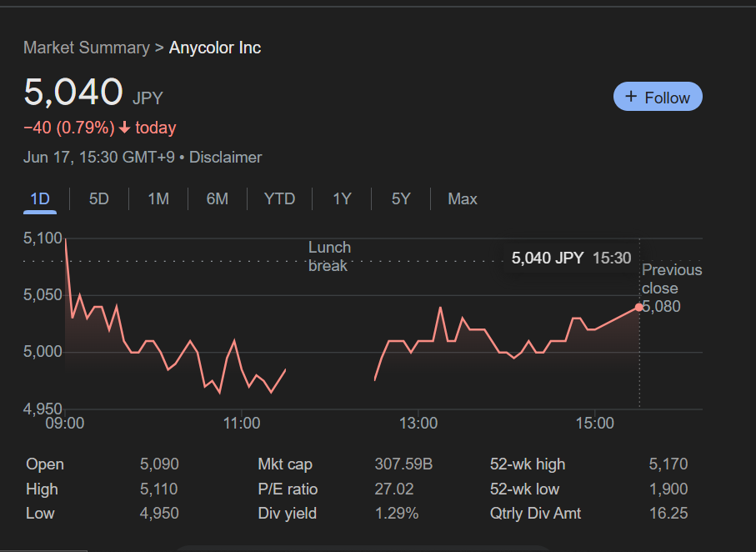Open the Market Summary link
756x552 pixels.
pos(87,48)
